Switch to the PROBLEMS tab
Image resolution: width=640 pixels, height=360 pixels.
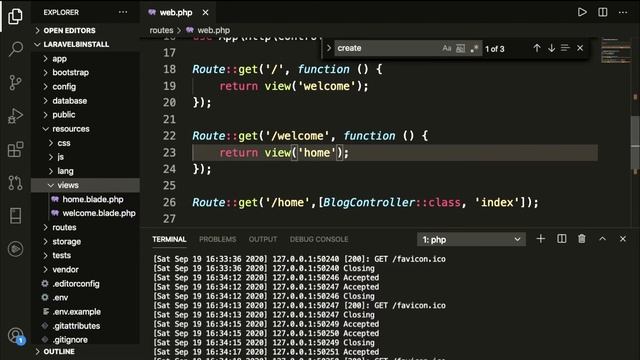coord(218,240)
